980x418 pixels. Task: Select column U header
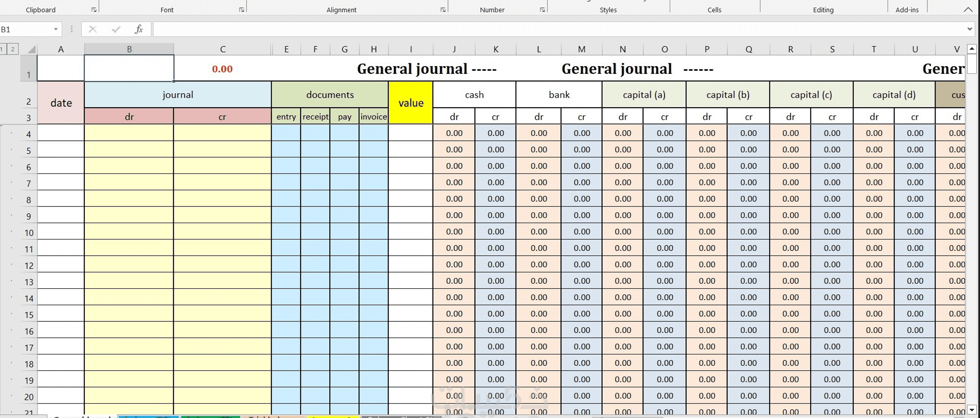click(915, 49)
